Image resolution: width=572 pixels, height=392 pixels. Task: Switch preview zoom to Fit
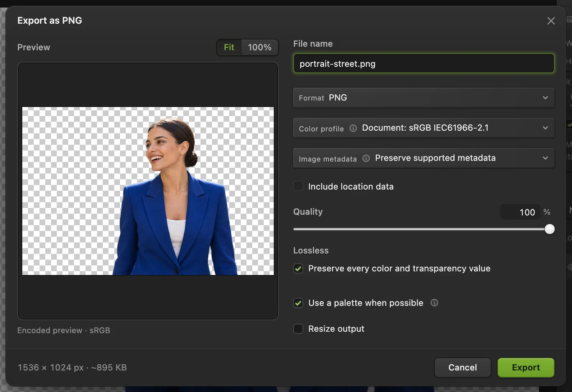click(229, 47)
